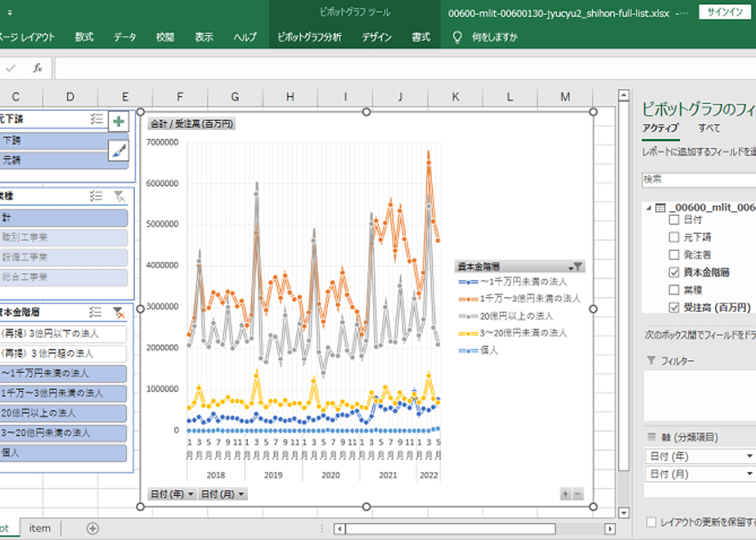Add a new sheet with the plus icon
Viewport: 756px width, 540px height.
(x=92, y=529)
